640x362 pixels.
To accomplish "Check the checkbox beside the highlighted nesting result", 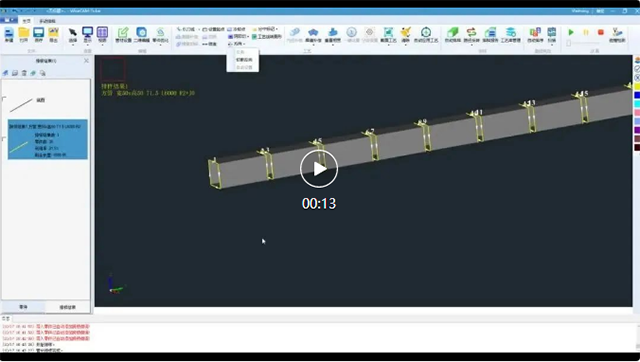I will 4,139.
